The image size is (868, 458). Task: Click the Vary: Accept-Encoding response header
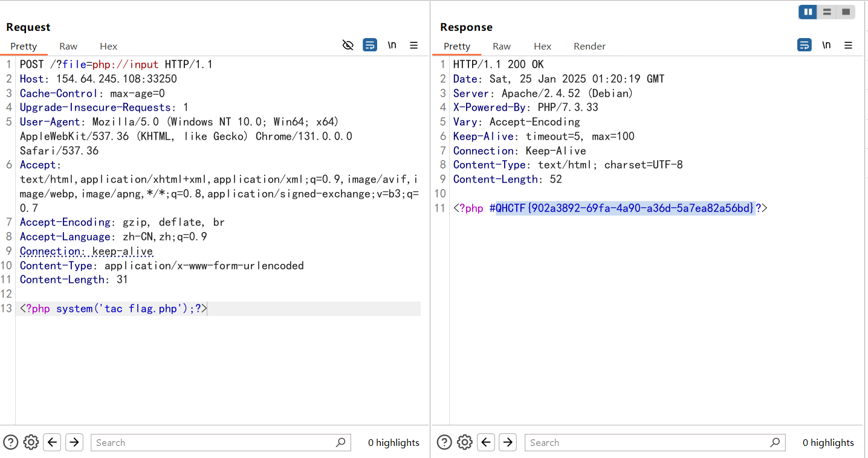pyautogui.click(x=517, y=122)
